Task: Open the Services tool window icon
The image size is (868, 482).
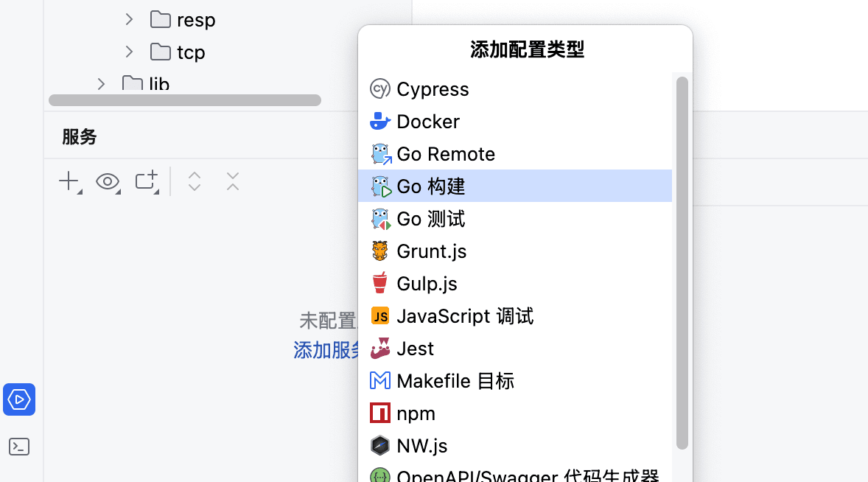Action: pos(18,399)
